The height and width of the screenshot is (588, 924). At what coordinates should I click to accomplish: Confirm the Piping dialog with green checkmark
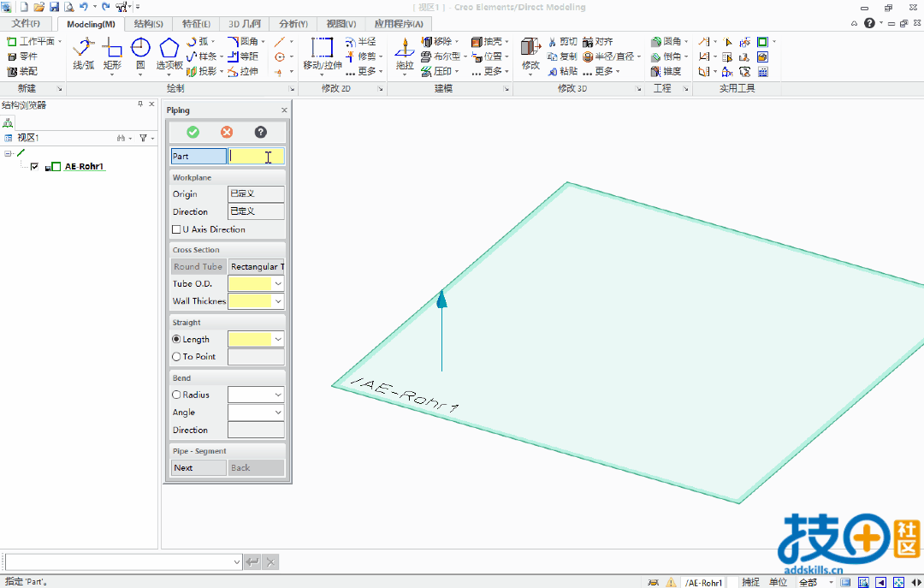click(x=192, y=132)
